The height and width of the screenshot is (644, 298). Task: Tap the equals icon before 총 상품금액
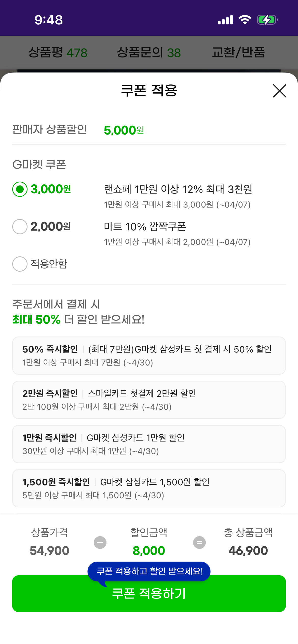tap(199, 543)
